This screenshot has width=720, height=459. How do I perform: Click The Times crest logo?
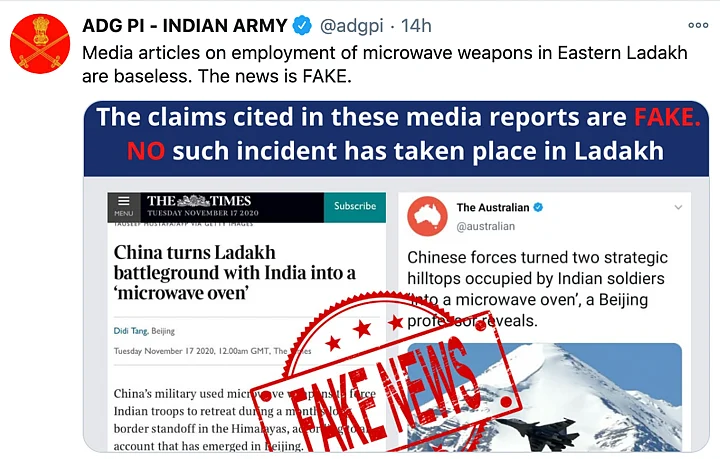point(193,201)
